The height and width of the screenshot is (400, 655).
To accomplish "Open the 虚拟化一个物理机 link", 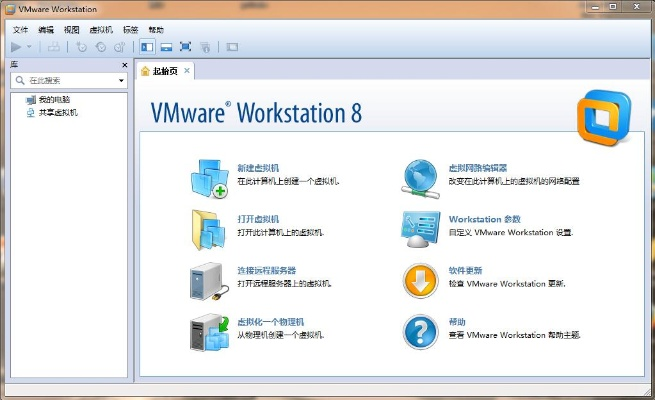I will tap(271, 322).
